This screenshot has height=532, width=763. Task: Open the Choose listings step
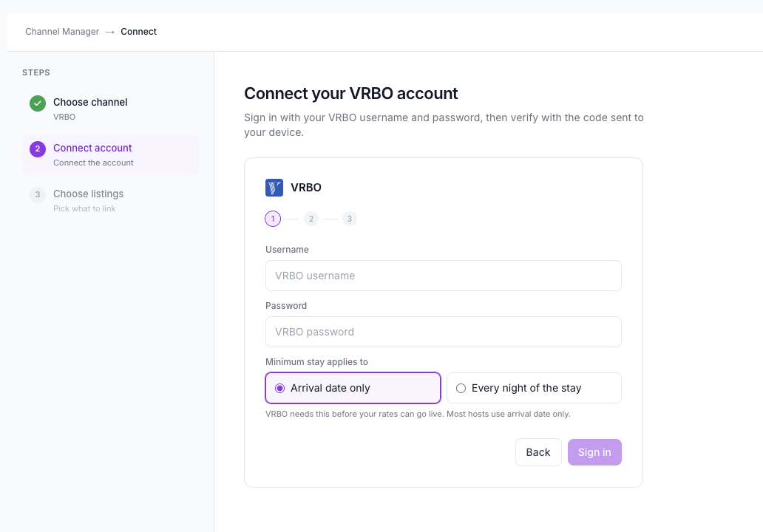(x=110, y=200)
